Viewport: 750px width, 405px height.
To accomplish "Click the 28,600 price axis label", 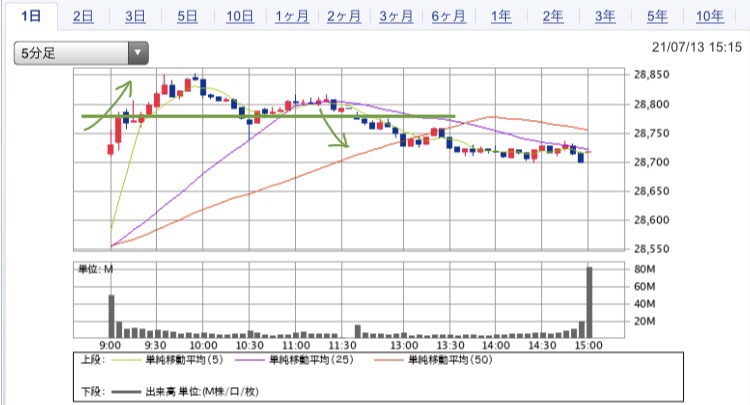I will point(651,220).
